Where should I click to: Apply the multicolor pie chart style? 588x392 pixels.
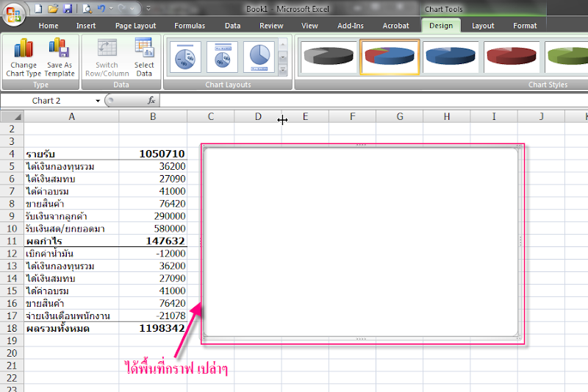(x=390, y=57)
